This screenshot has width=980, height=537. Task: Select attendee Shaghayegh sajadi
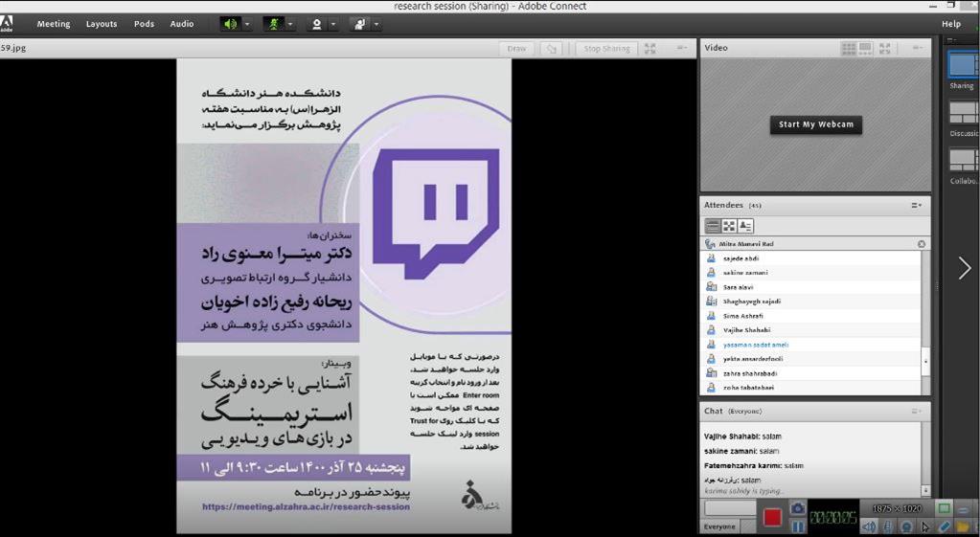tap(811, 302)
